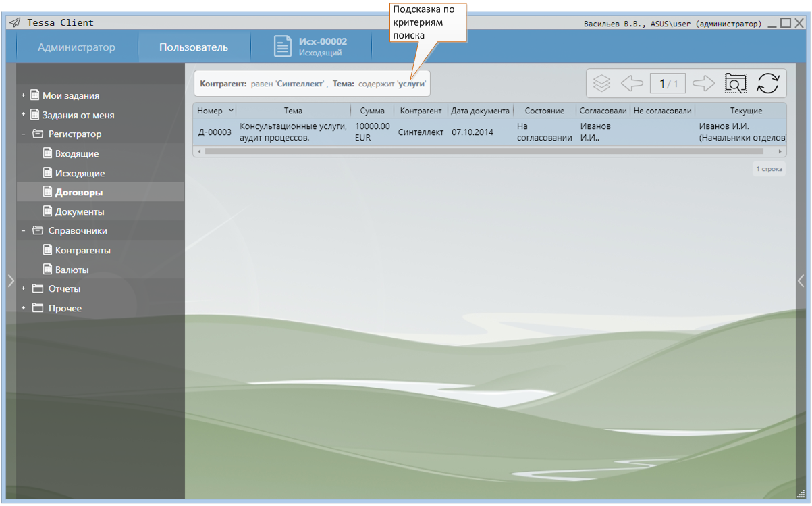Viewport: 812px width, 506px height.
Task: Switch to the Администратор tab
Action: pyautogui.click(x=76, y=47)
